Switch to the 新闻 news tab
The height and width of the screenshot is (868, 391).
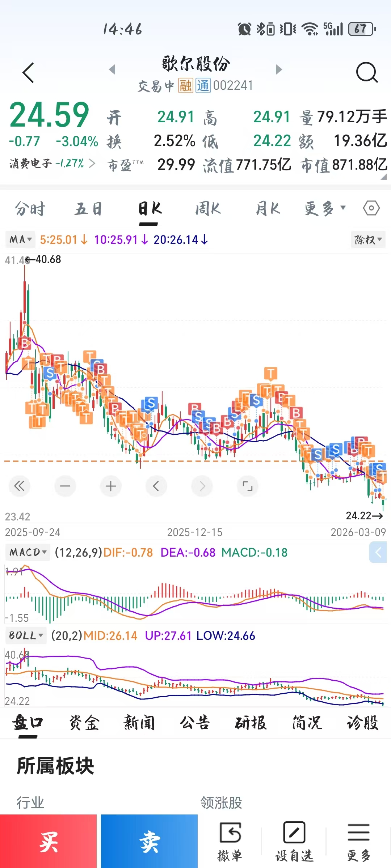[139, 723]
